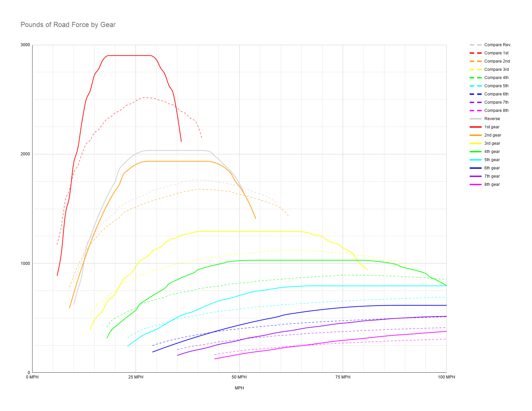Select the 'Reverse' legend label
This screenshot has width=532, height=411.
tap(492, 119)
